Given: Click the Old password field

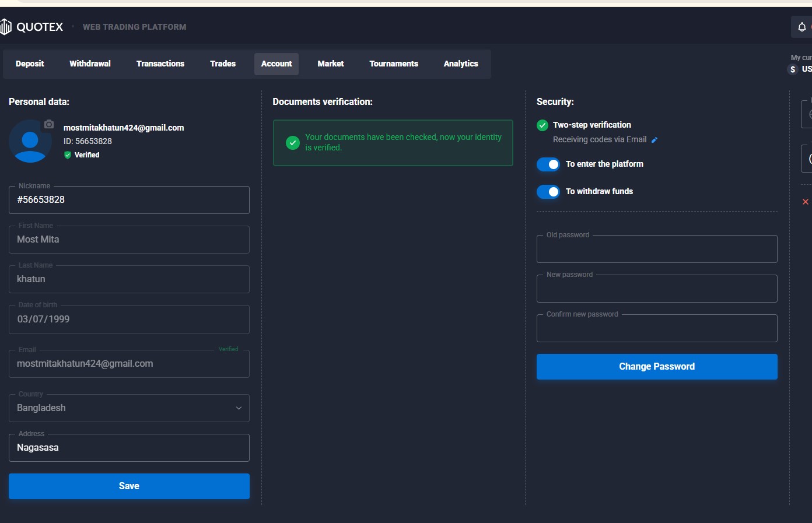Looking at the screenshot, I should (x=657, y=249).
